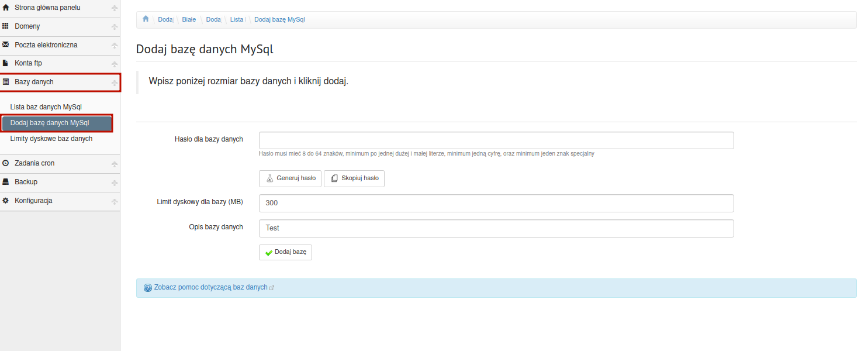Click the file icon next to Konta ftp
The width and height of the screenshot is (868, 351).
6,63
